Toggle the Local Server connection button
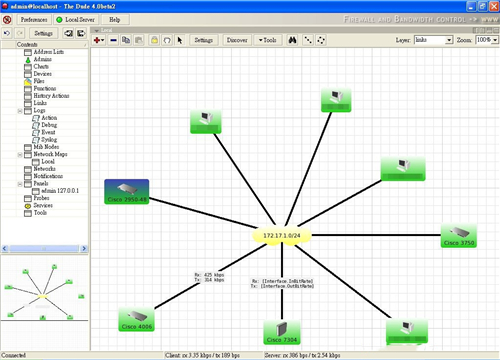Image resolution: width=500 pixels, height=360 pixels. (x=76, y=20)
